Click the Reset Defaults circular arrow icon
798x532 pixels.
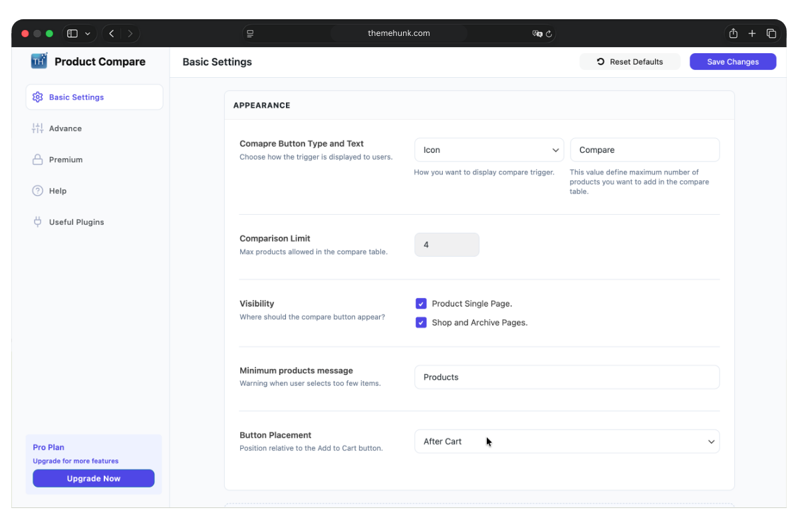600,62
